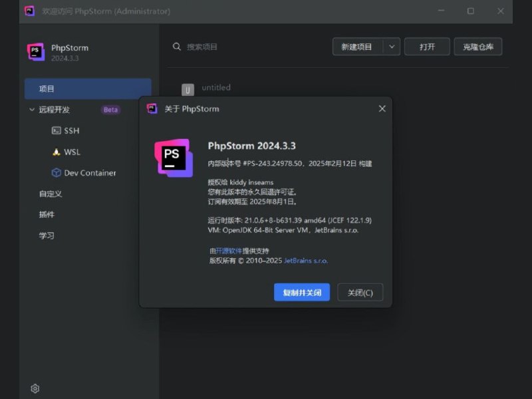The width and height of the screenshot is (532, 399).
Task: Click the untitled project U icon
Action: click(x=188, y=90)
